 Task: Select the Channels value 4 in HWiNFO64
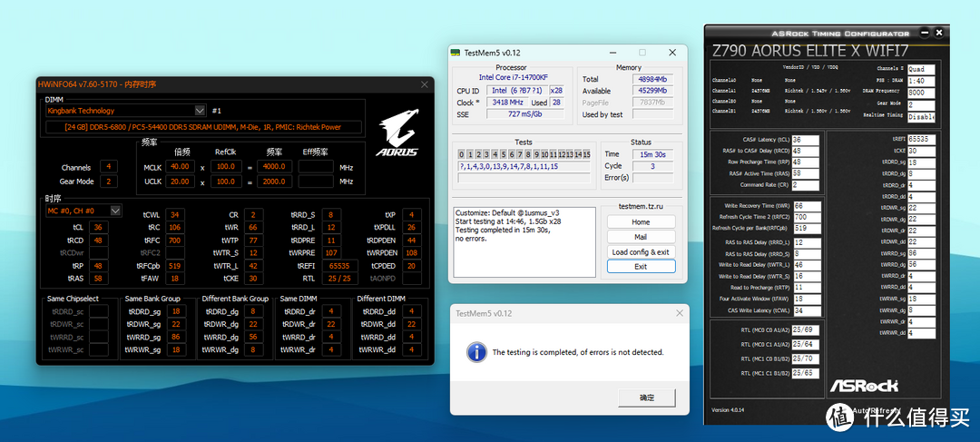(109, 167)
